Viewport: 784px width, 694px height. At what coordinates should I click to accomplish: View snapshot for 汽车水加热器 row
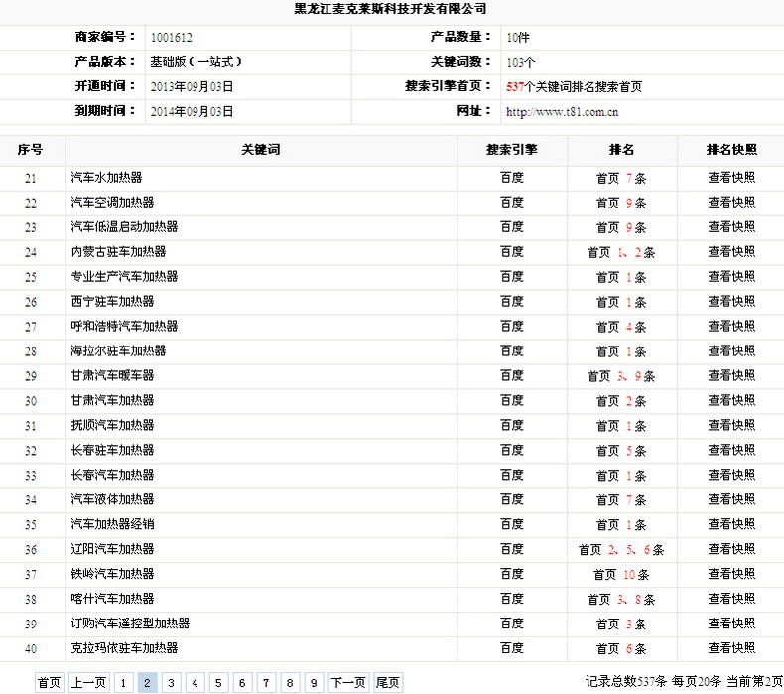(731, 178)
